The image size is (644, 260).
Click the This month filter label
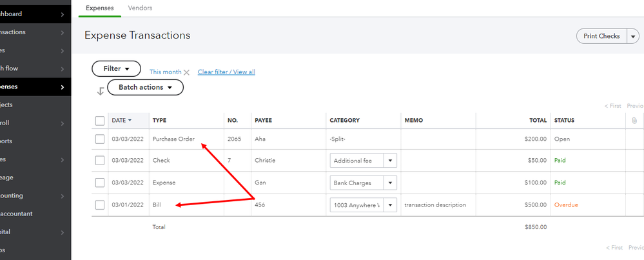click(166, 72)
